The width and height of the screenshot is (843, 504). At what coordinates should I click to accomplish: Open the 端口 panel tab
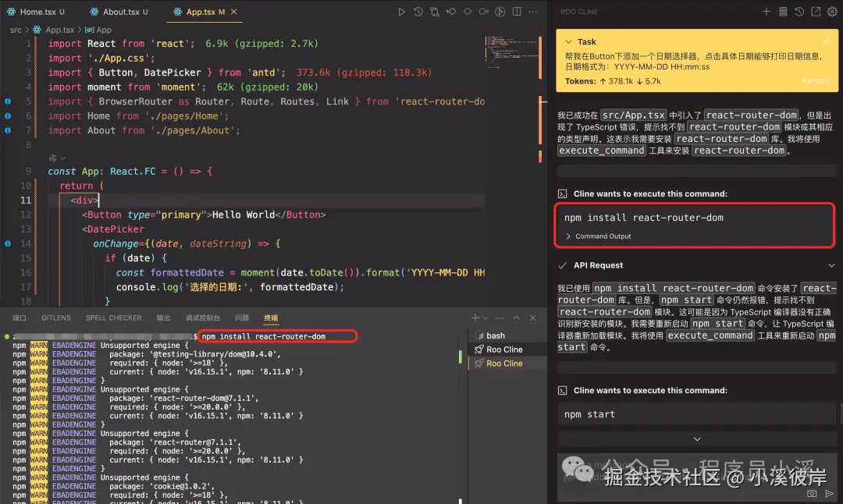[20, 318]
